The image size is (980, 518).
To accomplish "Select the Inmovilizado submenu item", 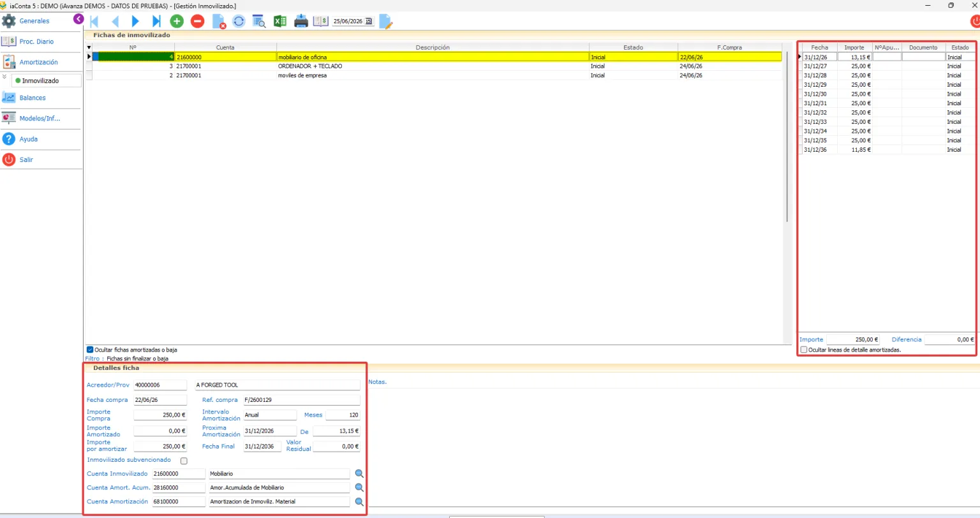I will pos(47,81).
